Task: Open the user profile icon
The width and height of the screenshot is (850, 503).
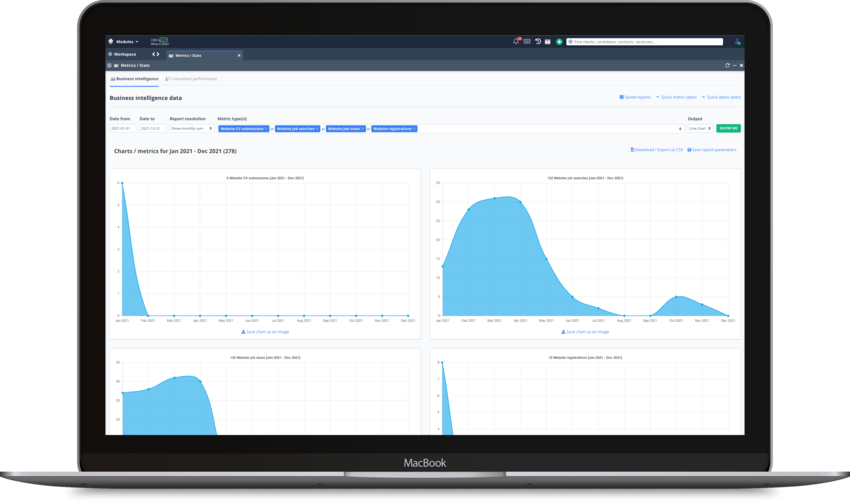Action: tap(737, 41)
